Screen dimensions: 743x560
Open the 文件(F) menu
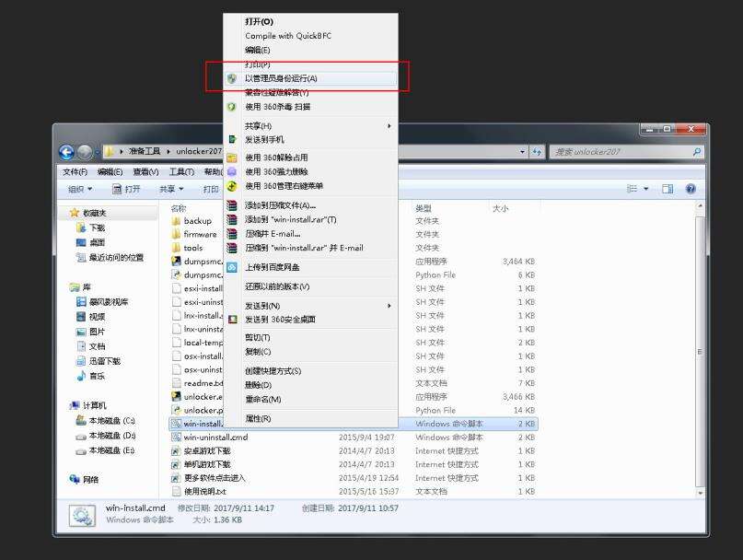pos(75,171)
